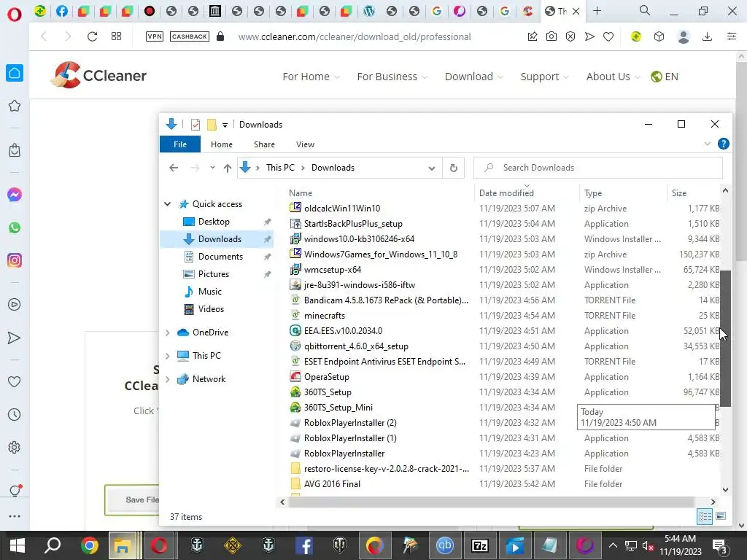Open Opera main menu logo
The height and width of the screenshot is (560, 747).
click(15, 14)
